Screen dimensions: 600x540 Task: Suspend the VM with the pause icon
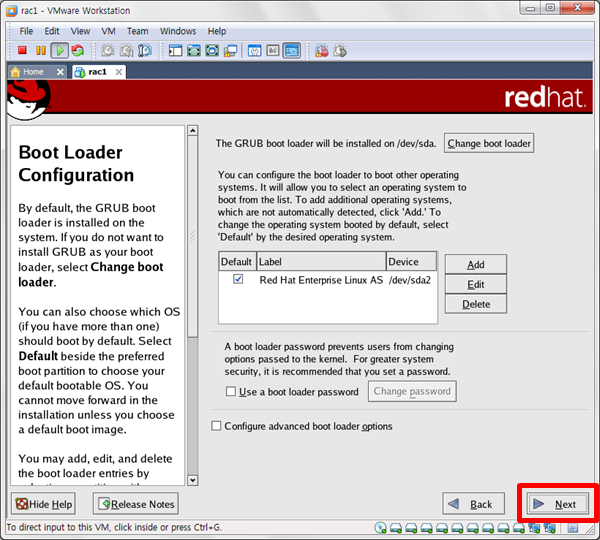click(x=41, y=50)
